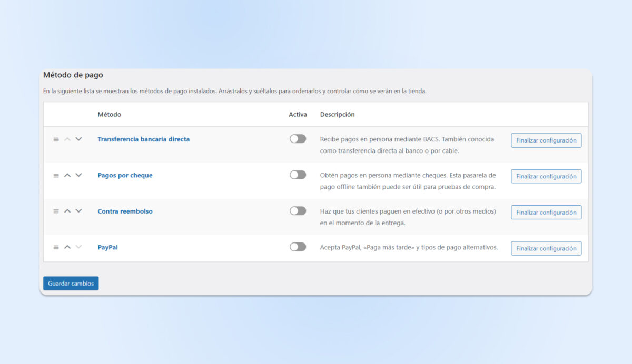Click the drag handle beside PayPal
This screenshot has height=364, width=632.
point(55,247)
